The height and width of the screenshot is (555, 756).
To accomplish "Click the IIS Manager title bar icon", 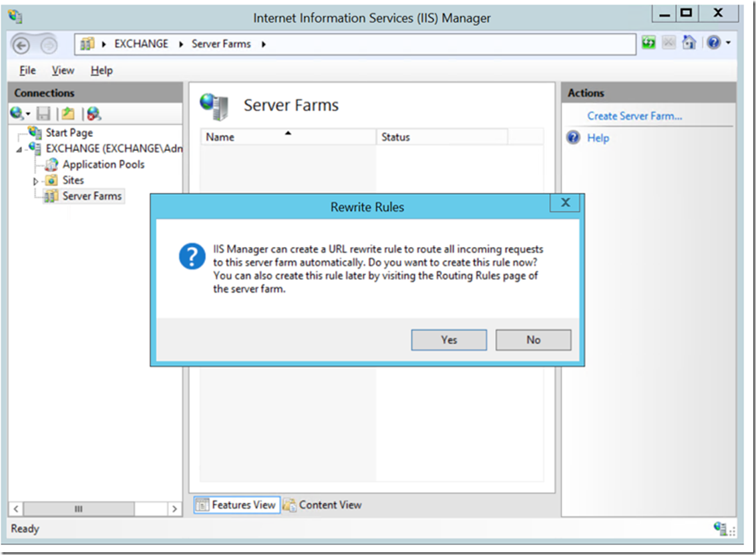I will (x=15, y=17).
